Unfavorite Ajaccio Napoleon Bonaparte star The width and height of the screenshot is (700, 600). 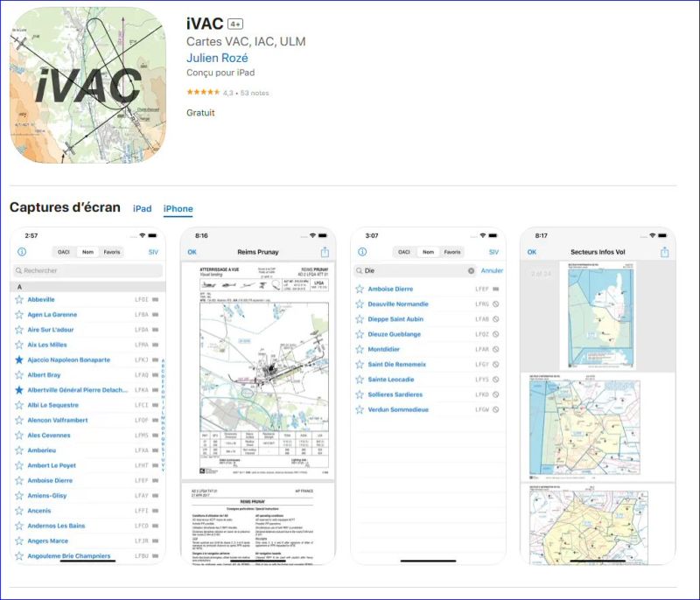(19, 359)
